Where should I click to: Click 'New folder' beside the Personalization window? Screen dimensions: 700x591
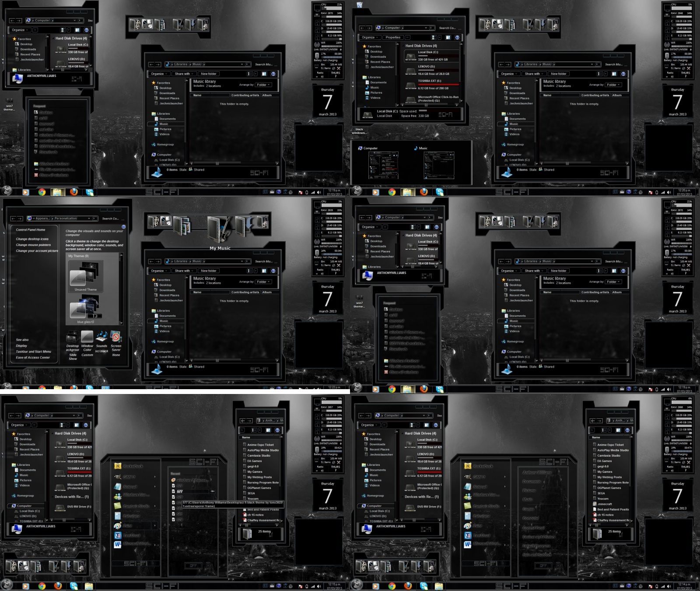point(209,271)
